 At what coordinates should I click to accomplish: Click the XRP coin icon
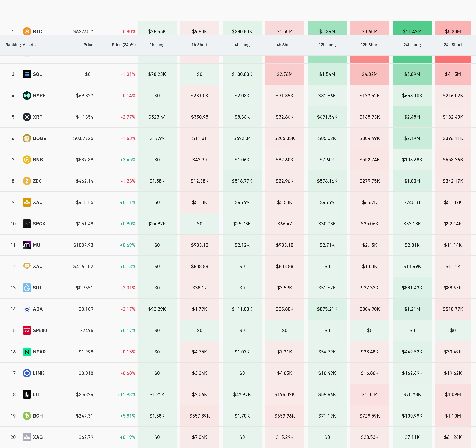pos(27,117)
